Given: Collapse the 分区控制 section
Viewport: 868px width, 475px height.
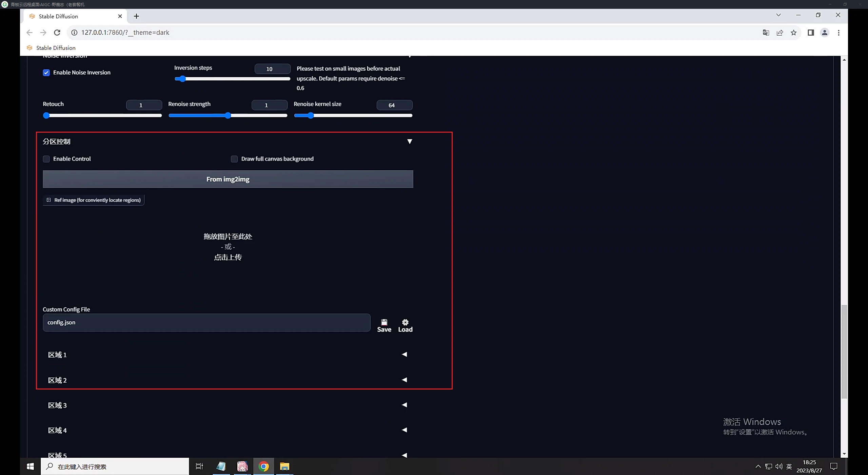Looking at the screenshot, I should pos(409,141).
